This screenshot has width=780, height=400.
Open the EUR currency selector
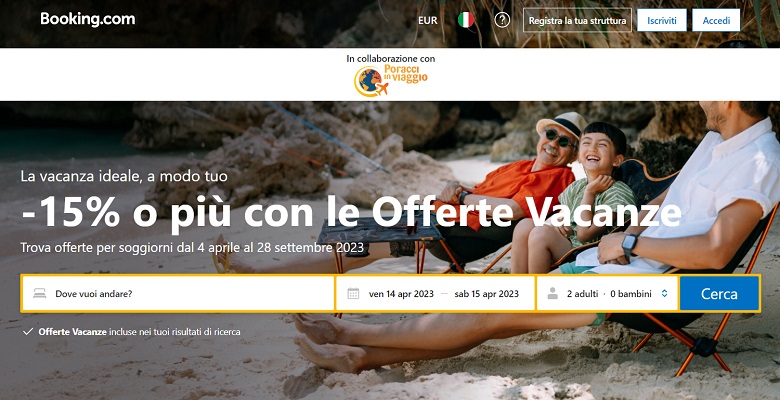pos(428,20)
